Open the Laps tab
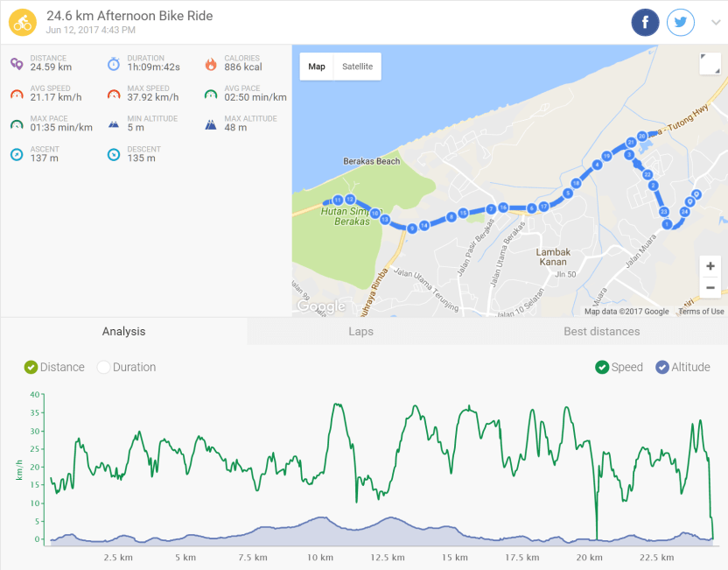The width and height of the screenshot is (728, 570). (360, 332)
